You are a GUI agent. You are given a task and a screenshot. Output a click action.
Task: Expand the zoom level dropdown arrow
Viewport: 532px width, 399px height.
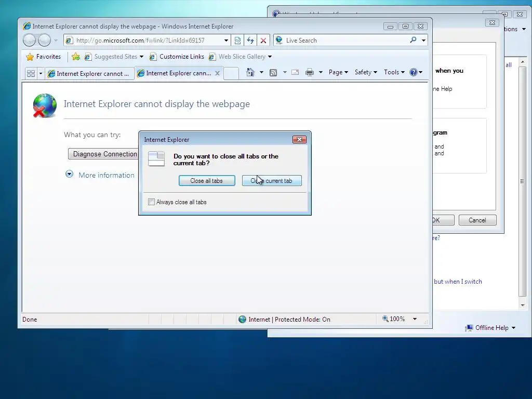[x=415, y=319]
